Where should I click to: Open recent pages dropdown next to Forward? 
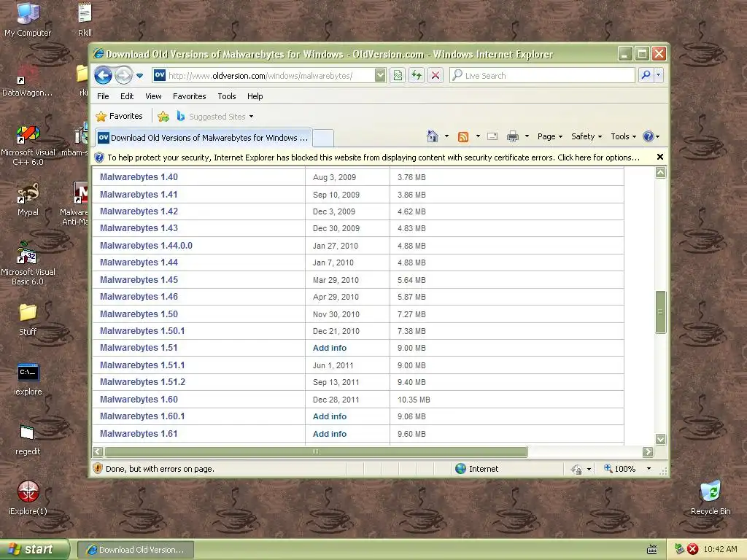pos(139,76)
